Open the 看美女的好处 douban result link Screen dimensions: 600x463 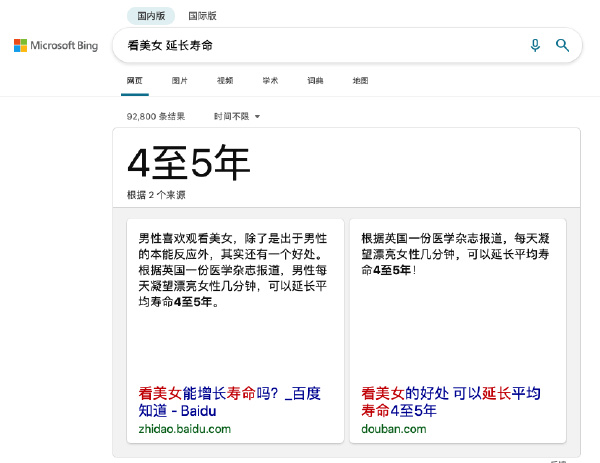tap(450, 401)
